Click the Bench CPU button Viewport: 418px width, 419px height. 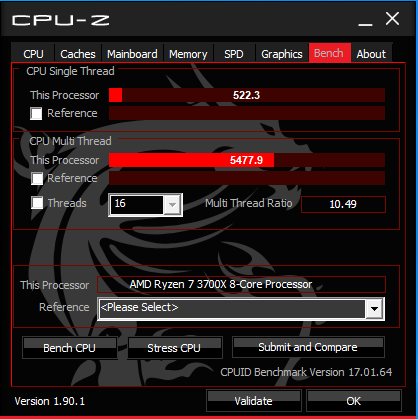coord(70,348)
